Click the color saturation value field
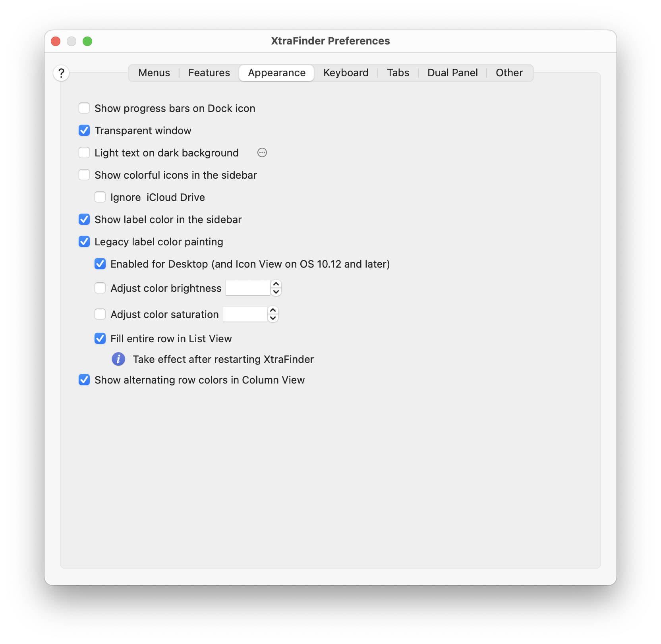Image resolution: width=661 pixels, height=644 pixels. click(x=245, y=314)
